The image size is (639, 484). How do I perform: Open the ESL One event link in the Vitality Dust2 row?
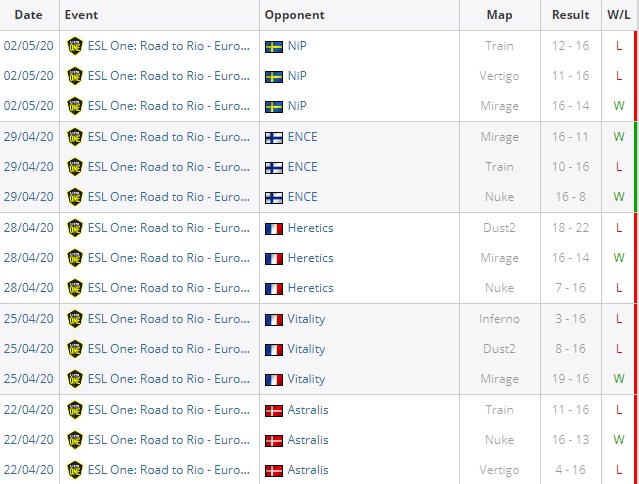pyautogui.click(x=169, y=349)
